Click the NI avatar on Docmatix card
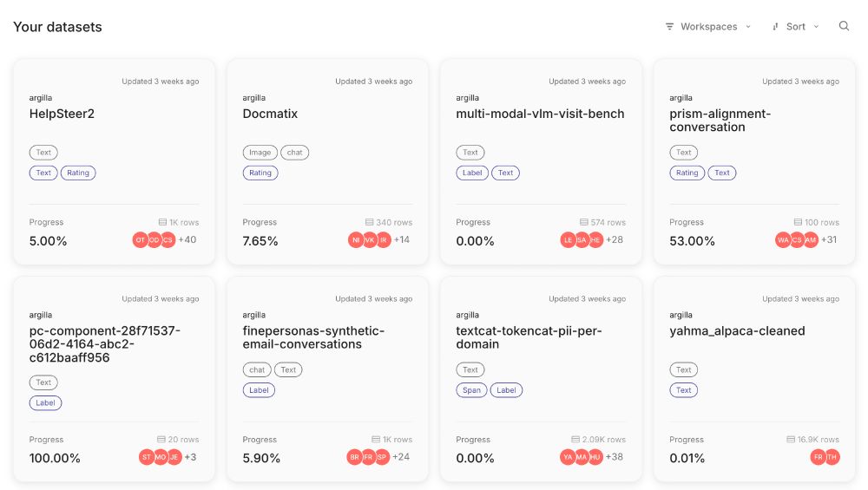This screenshot has height=490, width=868. tap(356, 240)
